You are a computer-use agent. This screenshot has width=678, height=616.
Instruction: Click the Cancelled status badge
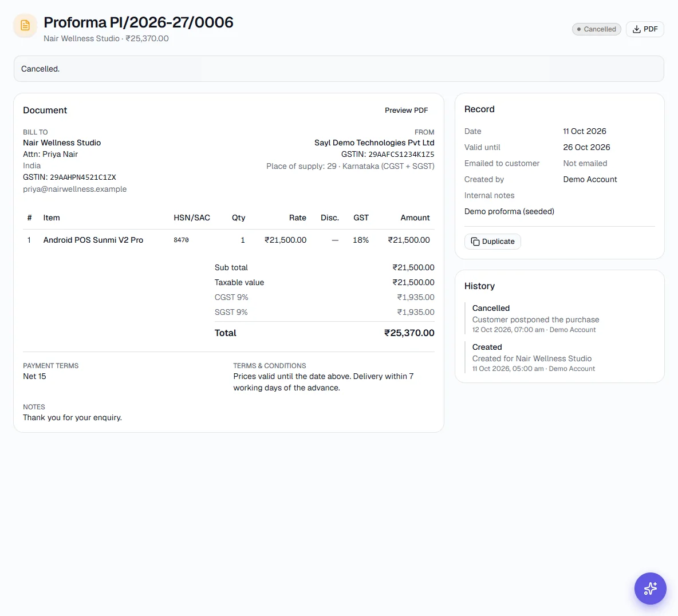(x=596, y=29)
